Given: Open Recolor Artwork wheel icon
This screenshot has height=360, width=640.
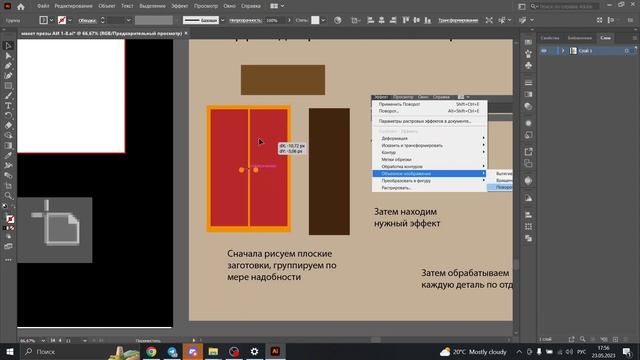Looking at the screenshot, I should [338, 20].
